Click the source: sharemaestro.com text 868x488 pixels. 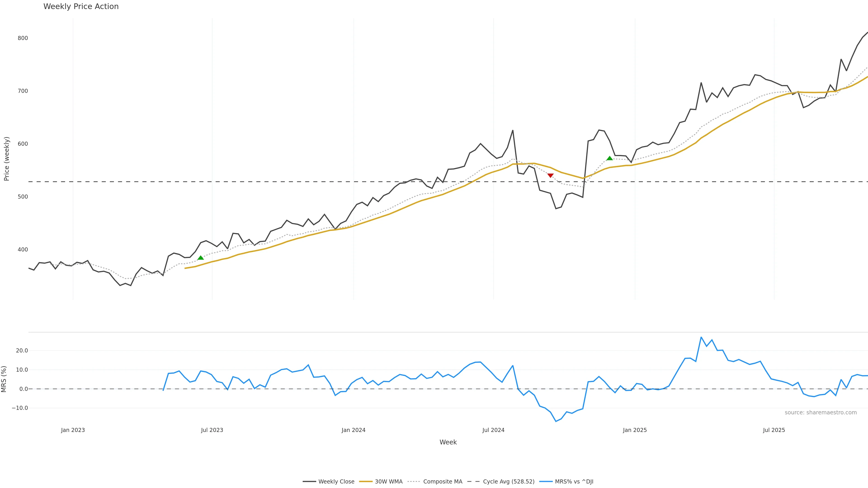pos(821,413)
